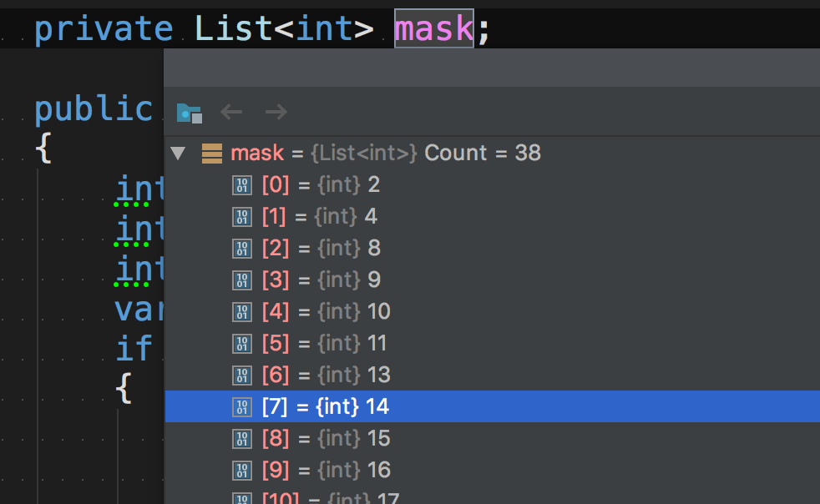Click binary value icon of element [4]

tap(241, 312)
